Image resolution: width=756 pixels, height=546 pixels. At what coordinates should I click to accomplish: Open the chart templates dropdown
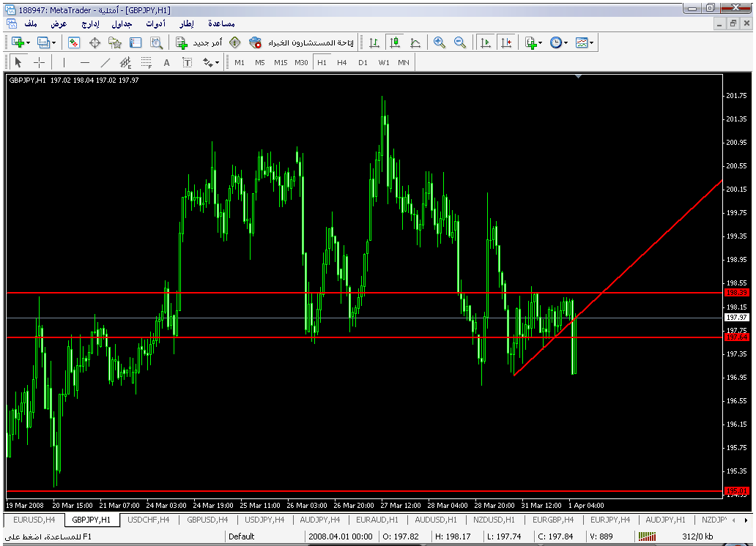pyautogui.click(x=584, y=43)
